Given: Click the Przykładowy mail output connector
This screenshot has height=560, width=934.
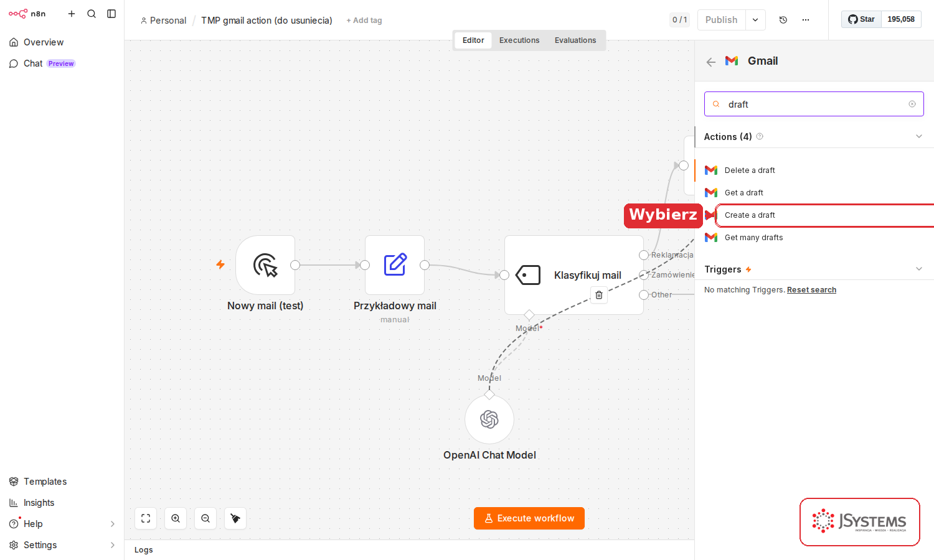Looking at the screenshot, I should 425,265.
